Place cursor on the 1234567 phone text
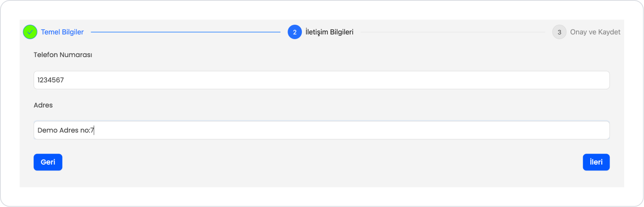 pos(51,80)
